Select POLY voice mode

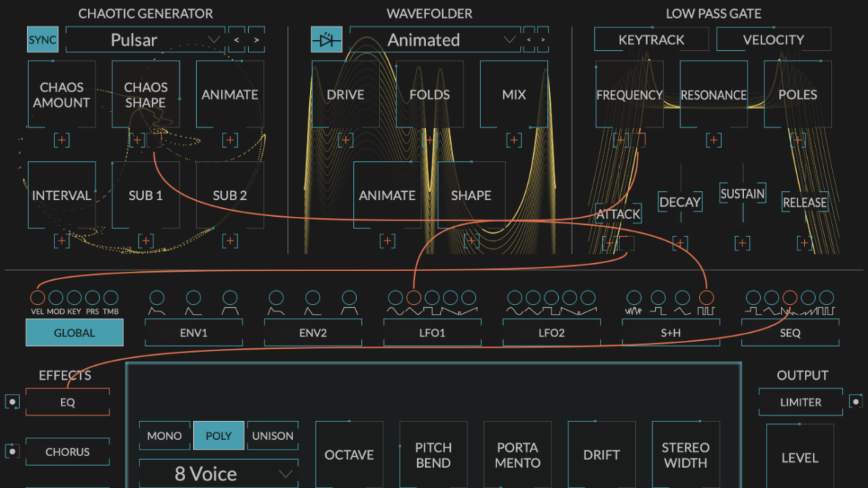(x=219, y=436)
